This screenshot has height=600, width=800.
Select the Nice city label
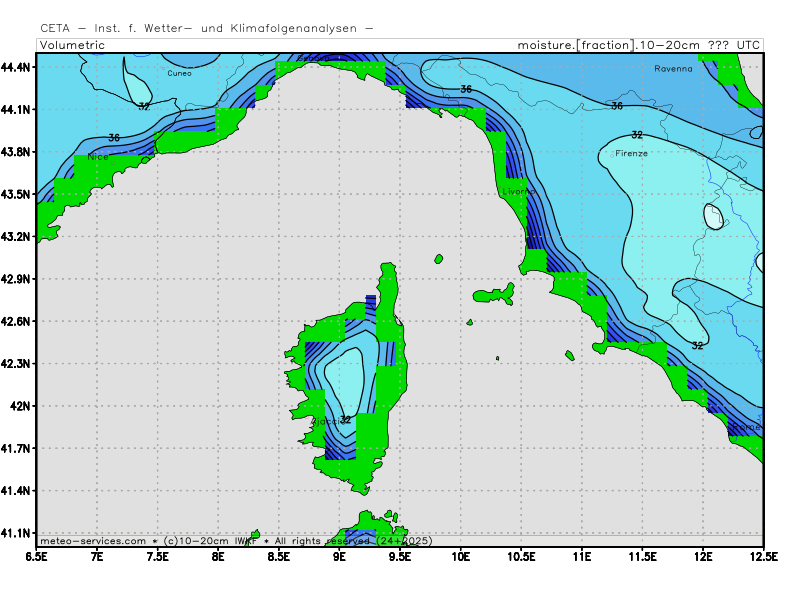pos(98,157)
